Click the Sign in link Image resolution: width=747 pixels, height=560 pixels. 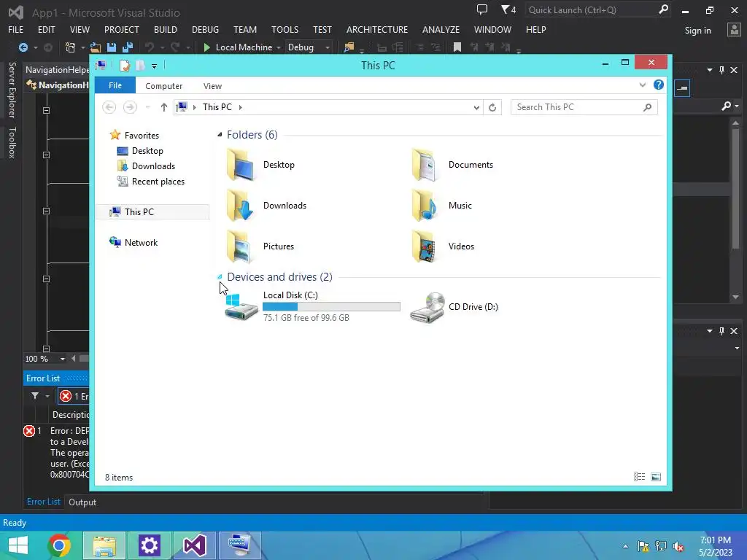pos(698,31)
